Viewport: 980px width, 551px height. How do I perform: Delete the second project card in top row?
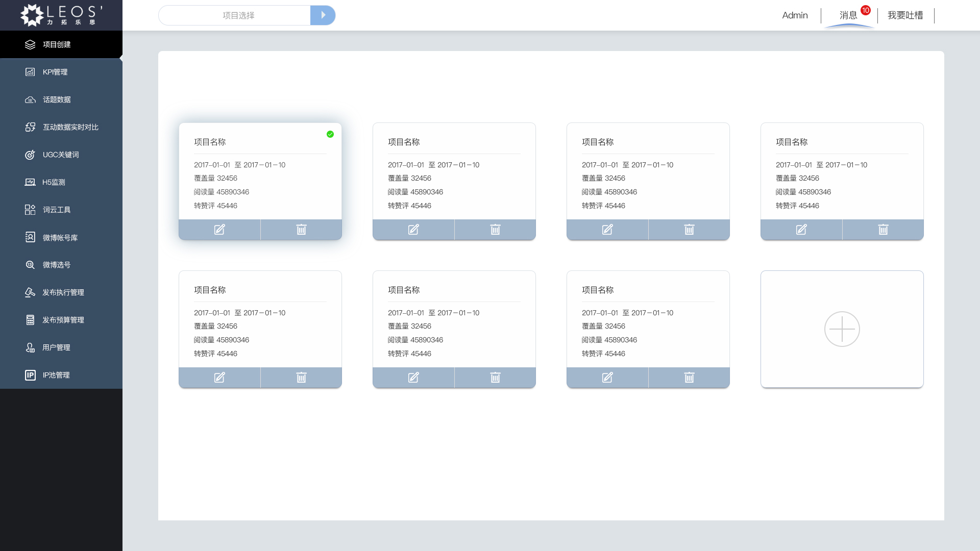click(495, 230)
